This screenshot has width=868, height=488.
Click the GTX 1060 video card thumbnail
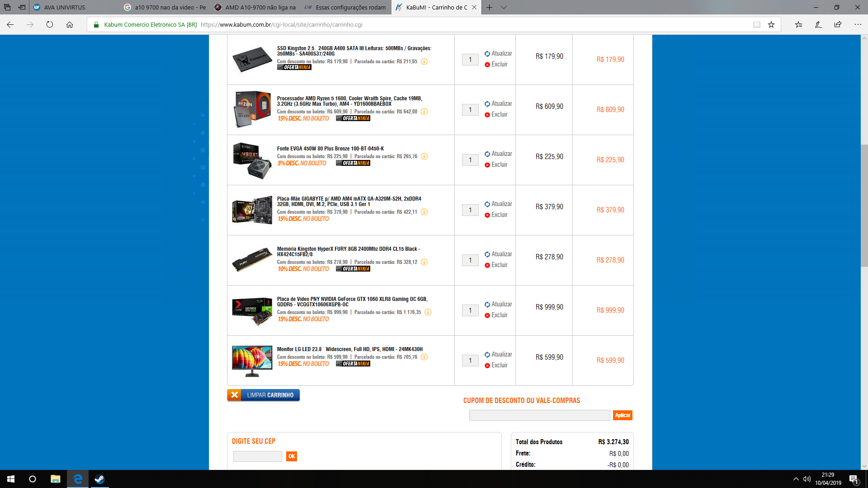(252, 310)
